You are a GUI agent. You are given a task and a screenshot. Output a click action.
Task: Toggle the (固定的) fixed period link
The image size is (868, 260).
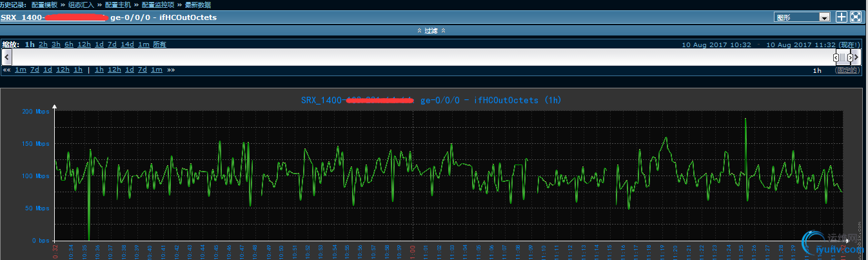pos(847,70)
